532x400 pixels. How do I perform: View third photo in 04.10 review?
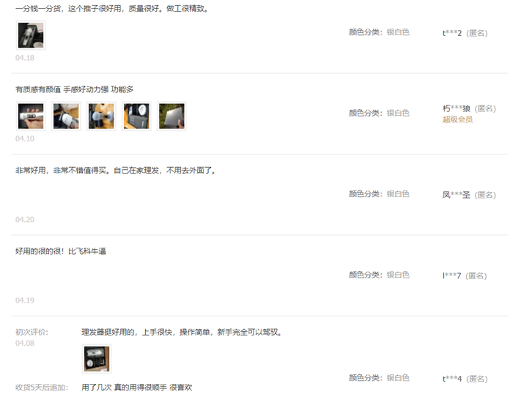click(101, 116)
